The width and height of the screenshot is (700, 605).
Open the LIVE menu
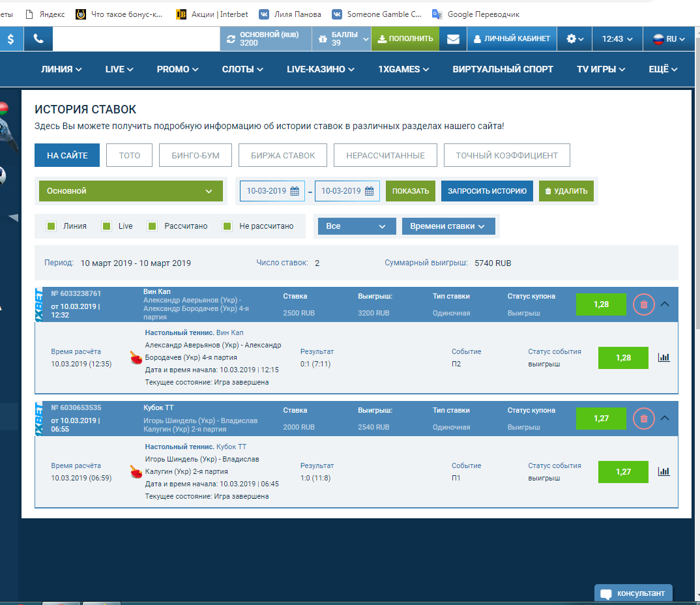(119, 69)
